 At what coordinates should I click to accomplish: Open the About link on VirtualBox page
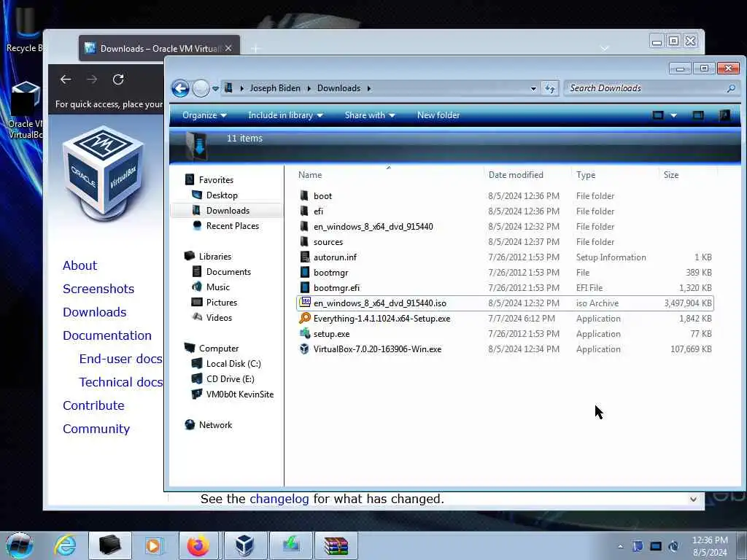coord(80,265)
